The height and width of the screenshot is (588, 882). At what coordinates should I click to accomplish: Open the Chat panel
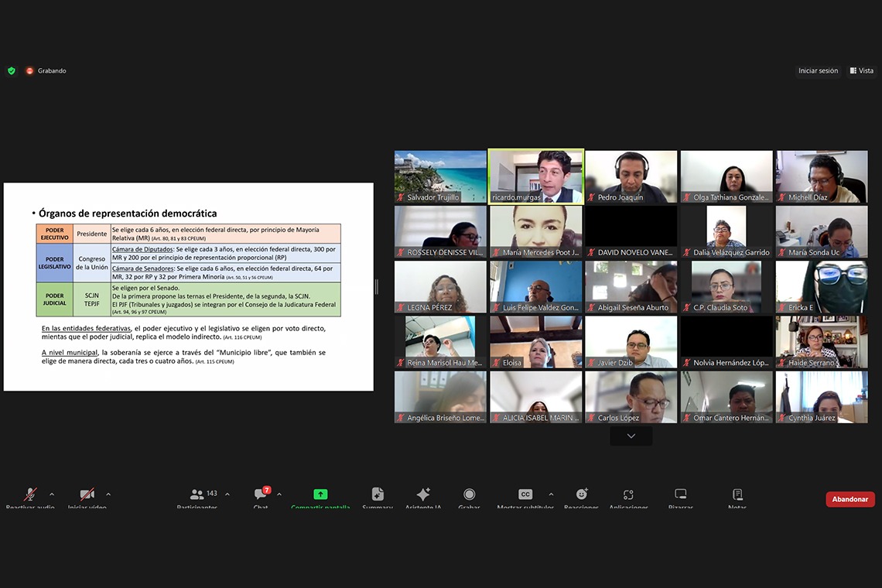click(x=261, y=495)
